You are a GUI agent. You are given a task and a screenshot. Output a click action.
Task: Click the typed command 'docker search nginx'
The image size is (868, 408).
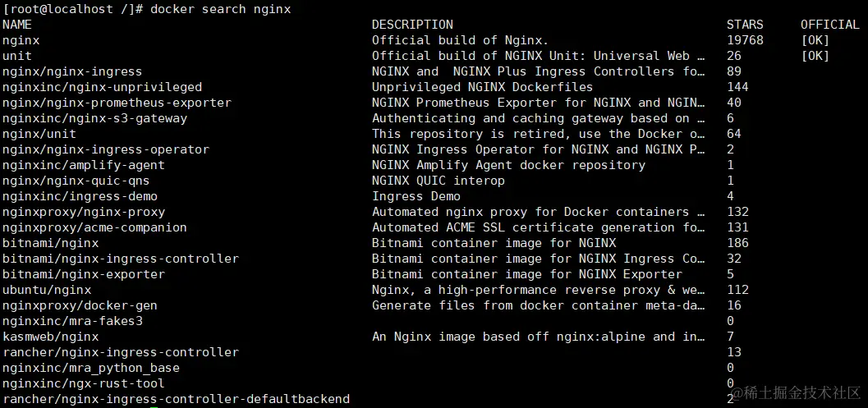click(221, 9)
